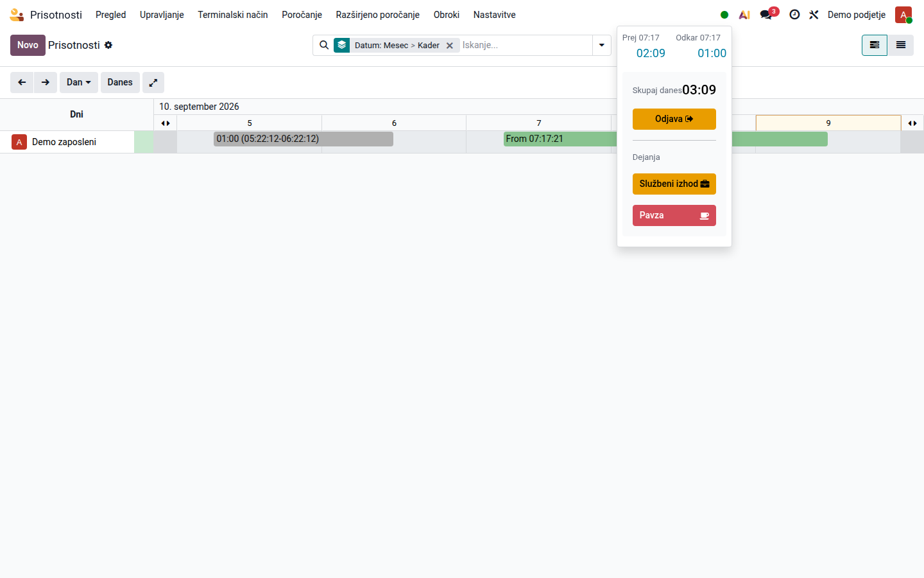
Task: Open the debug tools wrench icon
Action: click(x=814, y=15)
